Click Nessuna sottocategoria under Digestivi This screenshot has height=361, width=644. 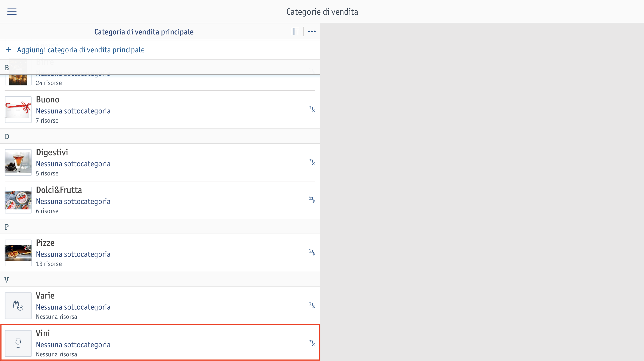click(x=73, y=164)
